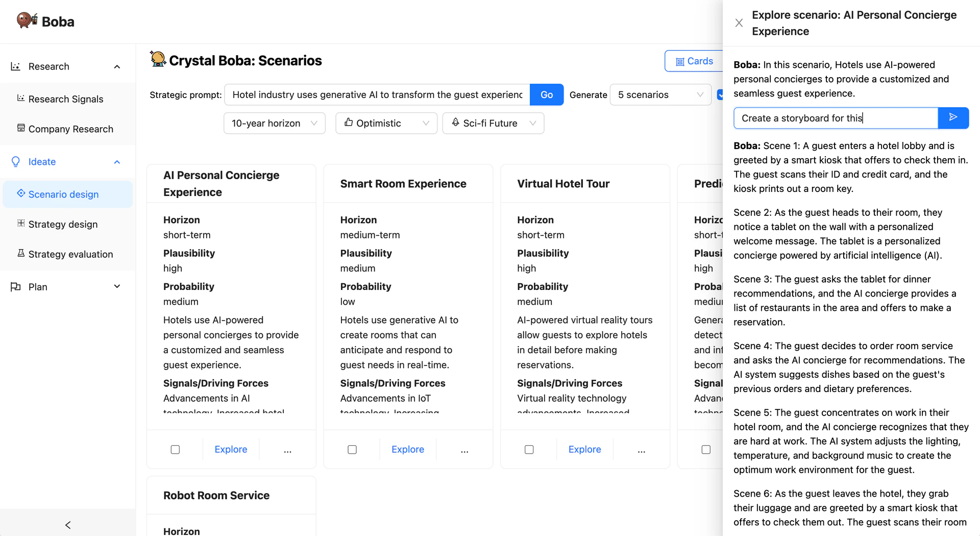This screenshot has height=536, width=980.
Task: Collapse the left sidebar with arrow
Action: [x=68, y=525]
